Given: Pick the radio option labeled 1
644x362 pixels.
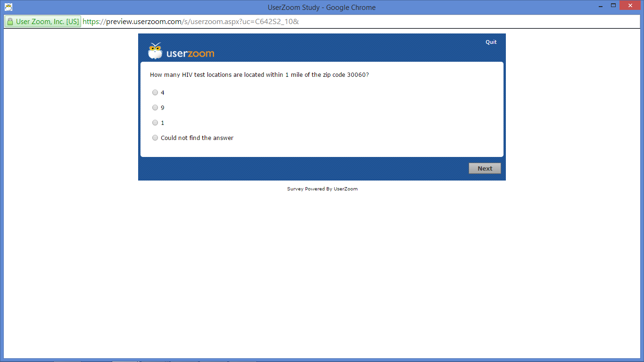Looking at the screenshot, I should point(155,123).
